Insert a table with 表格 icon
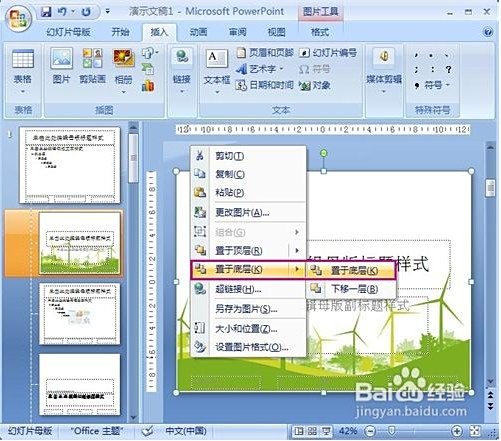This screenshot has width=501, height=441. click(x=23, y=71)
